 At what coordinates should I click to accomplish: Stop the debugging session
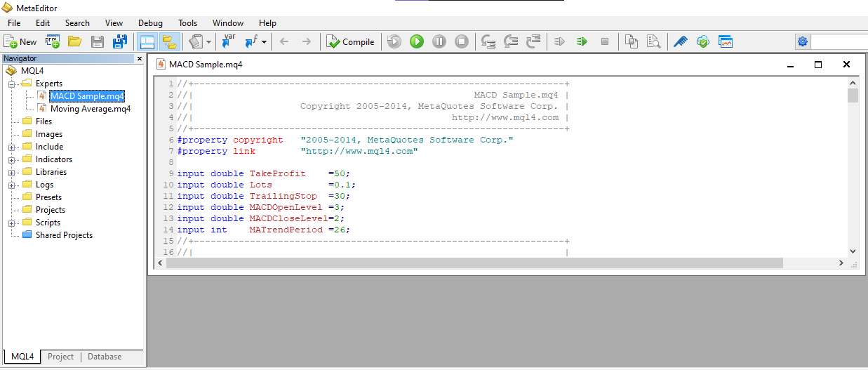point(462,41)
